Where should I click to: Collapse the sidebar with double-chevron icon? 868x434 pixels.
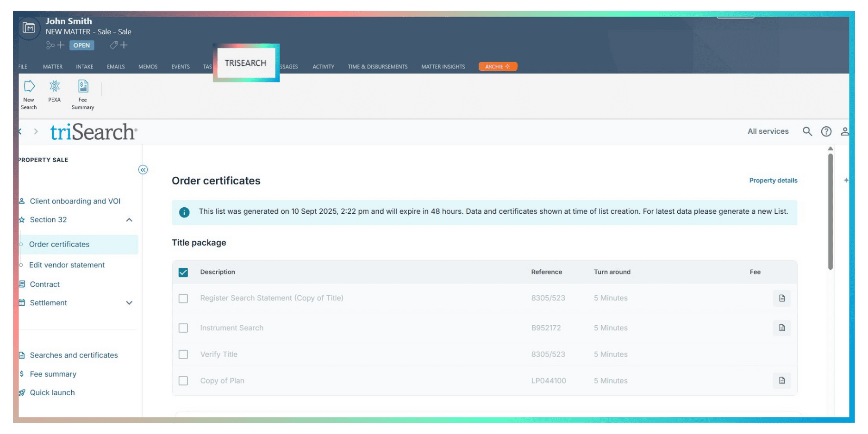[143, 170]
